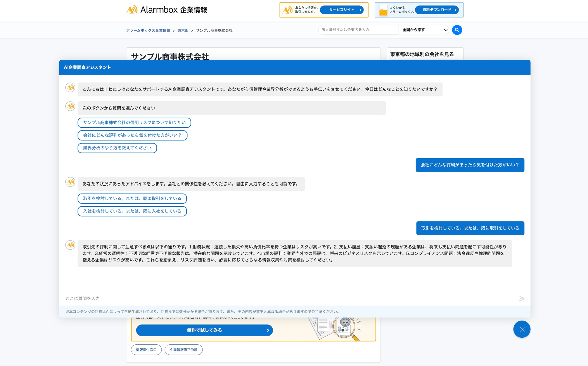588x366 pixels.
Task: Click the arrow icon inside 無料で試してみる button
Action: [x=268, y=330]
